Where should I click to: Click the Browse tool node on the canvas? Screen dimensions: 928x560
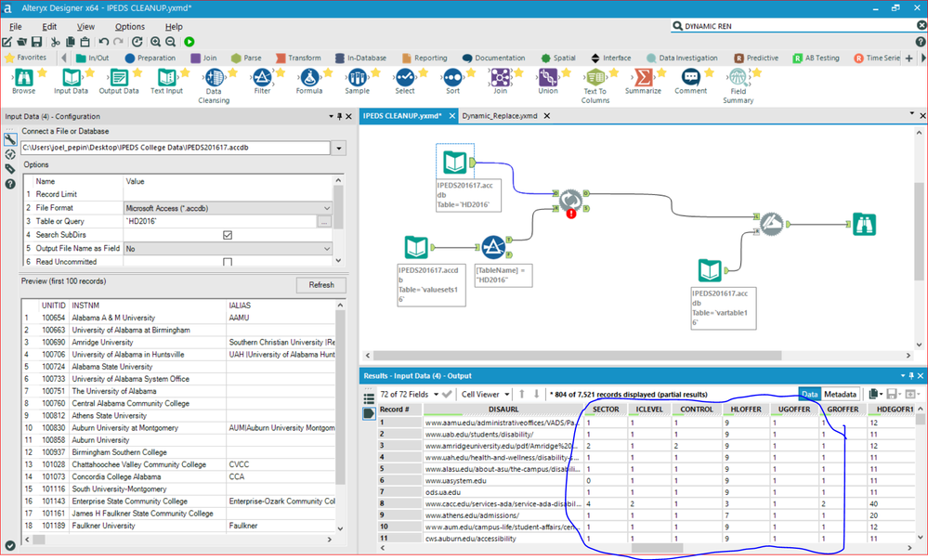tap(864, 225)
